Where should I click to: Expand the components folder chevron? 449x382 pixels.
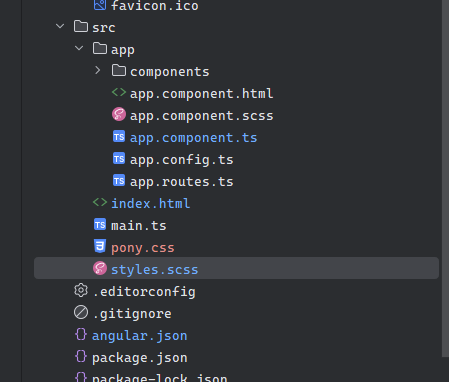pyautogui.click(x=98, y=70)
